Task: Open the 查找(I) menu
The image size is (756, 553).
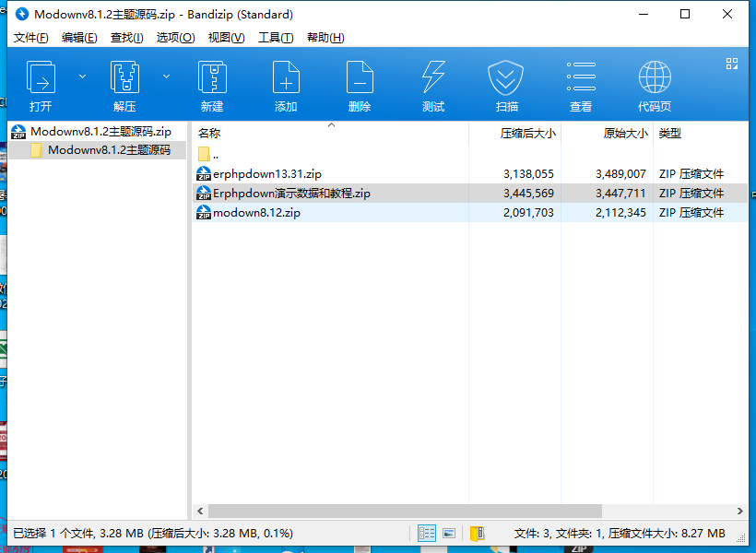Action: [127, 38]
